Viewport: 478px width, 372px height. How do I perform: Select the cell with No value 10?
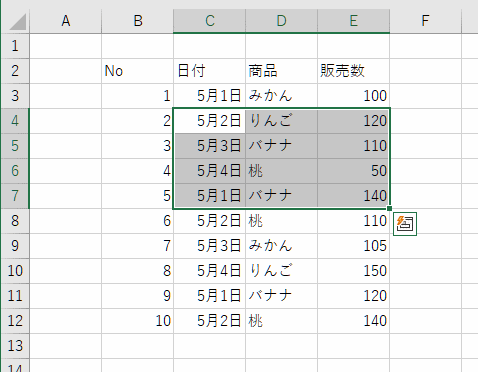point(137,321)
